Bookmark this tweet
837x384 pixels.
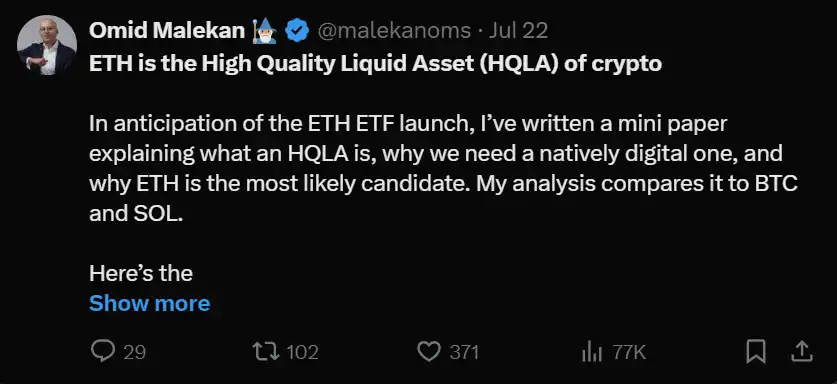click(x=756, y=352)
